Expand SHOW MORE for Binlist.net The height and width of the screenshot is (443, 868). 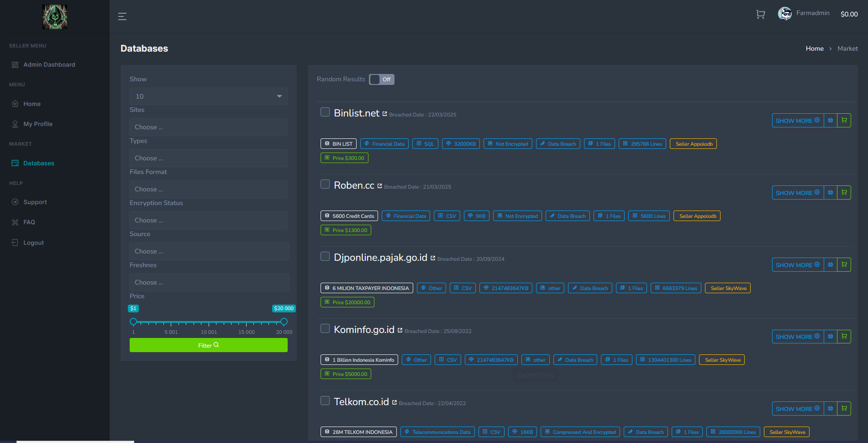(x=798, y=121)
